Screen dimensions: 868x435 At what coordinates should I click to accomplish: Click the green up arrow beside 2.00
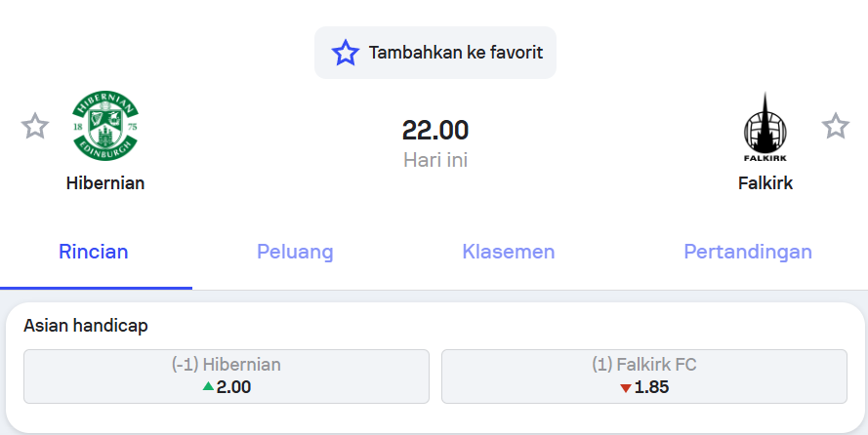(208, 386)
